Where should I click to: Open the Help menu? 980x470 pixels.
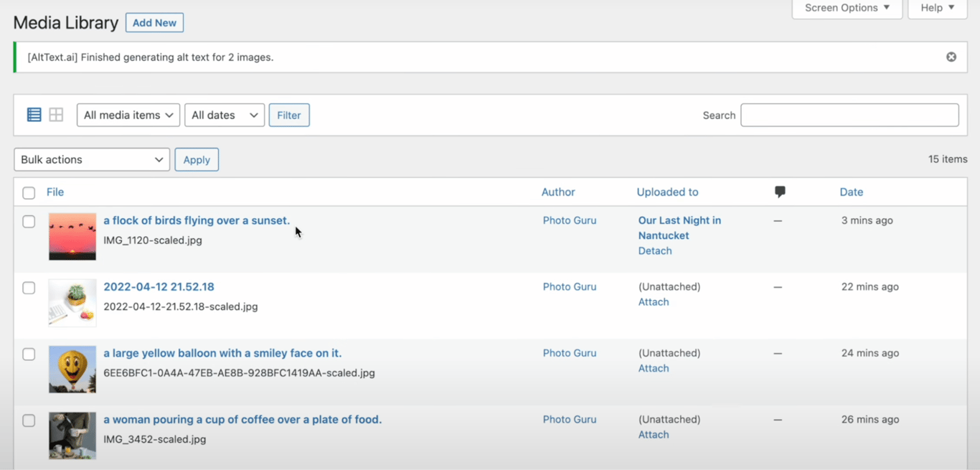coord(937,8)
